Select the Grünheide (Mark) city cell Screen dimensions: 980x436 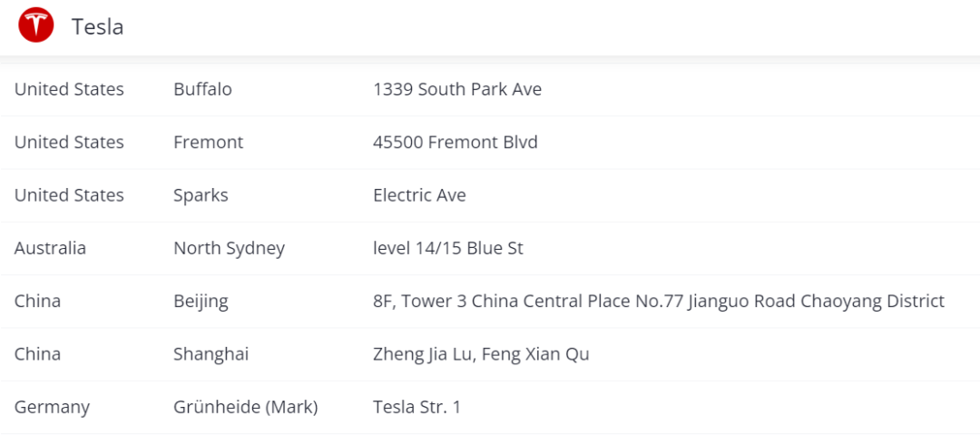pyautogui.click(x=246, y=407)
